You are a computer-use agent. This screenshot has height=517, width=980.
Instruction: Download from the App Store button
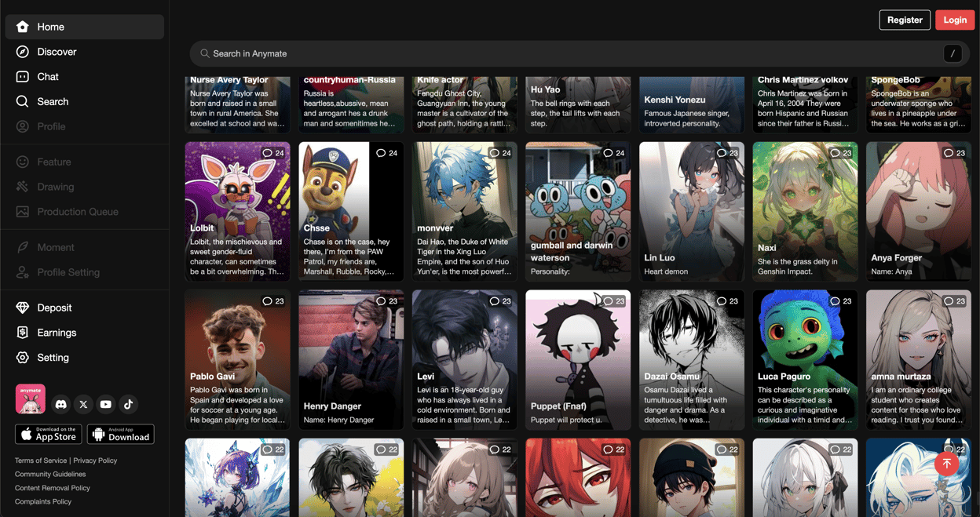tap(48, 435)
